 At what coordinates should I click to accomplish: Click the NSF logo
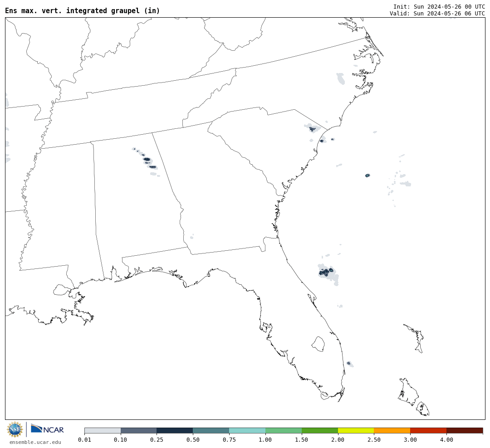[x=15, y=429]
